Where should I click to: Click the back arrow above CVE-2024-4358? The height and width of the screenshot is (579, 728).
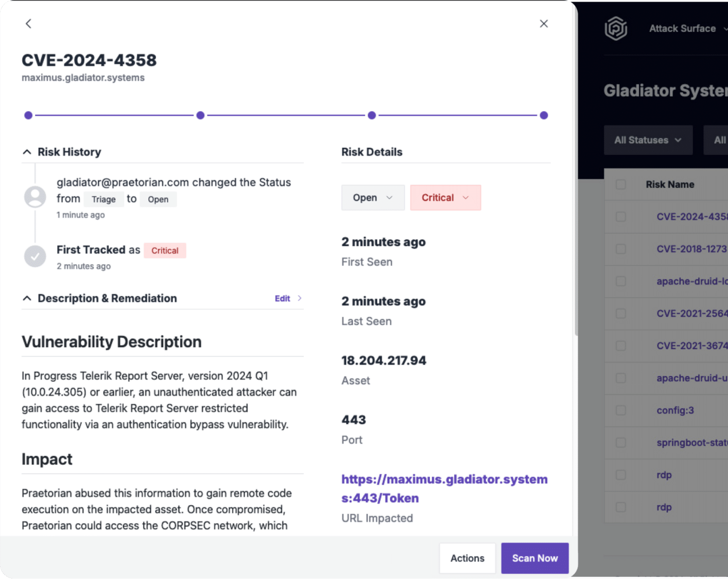tap(28, 24)
